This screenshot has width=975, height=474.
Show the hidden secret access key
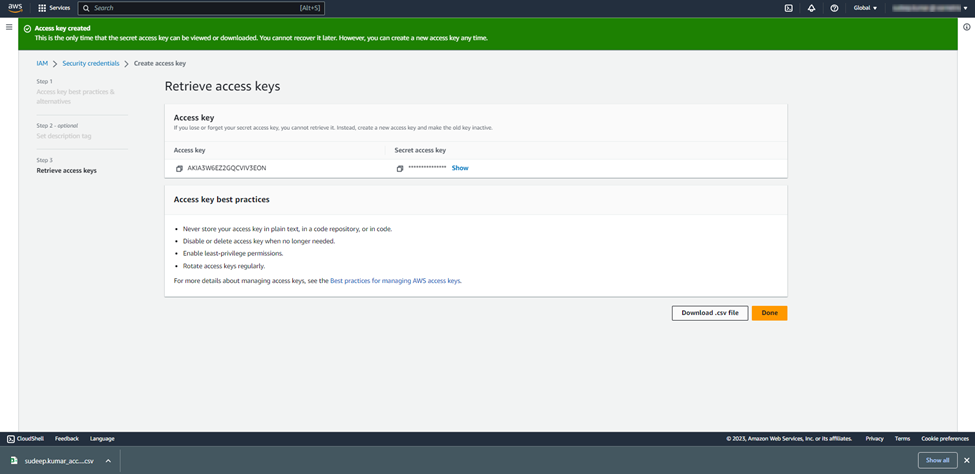pyautogui.click(x=460, y=168)
